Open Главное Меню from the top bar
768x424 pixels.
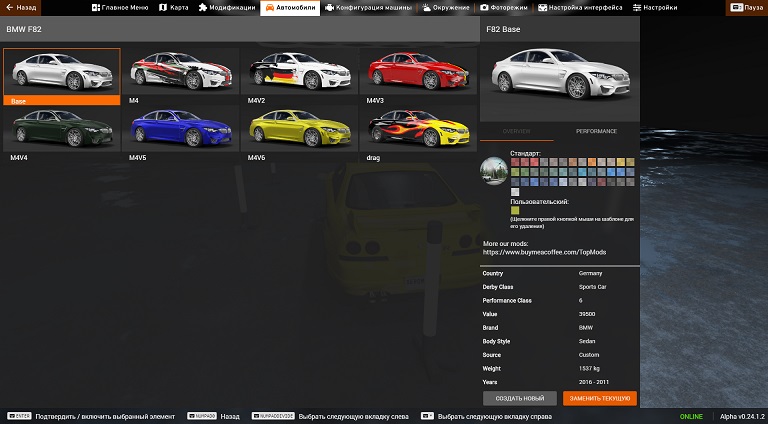coord(119,7)
